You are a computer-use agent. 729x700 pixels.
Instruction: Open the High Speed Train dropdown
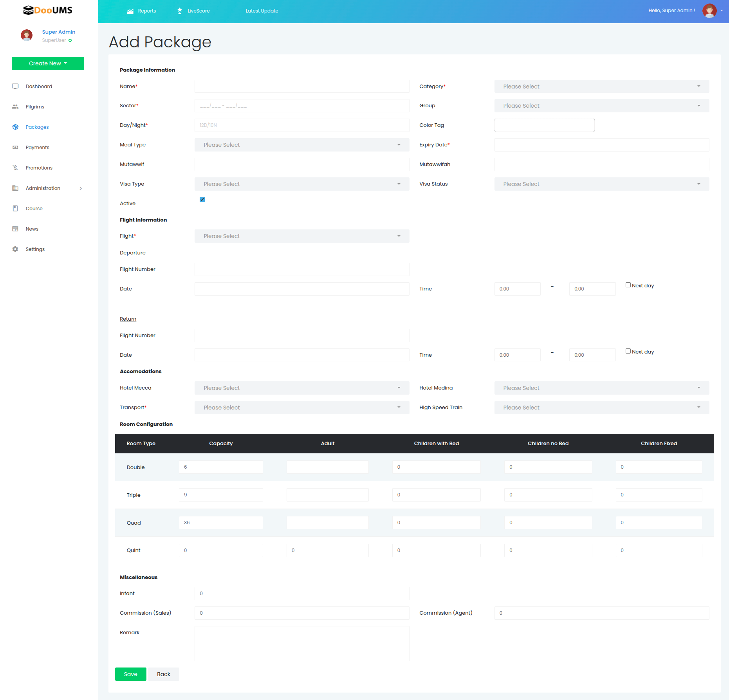coord(601,408)
